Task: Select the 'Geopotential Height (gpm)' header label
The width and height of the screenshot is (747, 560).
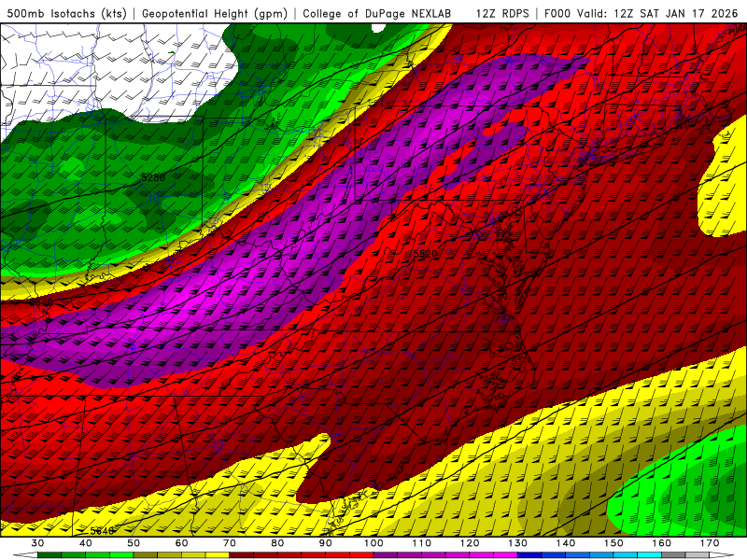Action: [x=215, y=13]
